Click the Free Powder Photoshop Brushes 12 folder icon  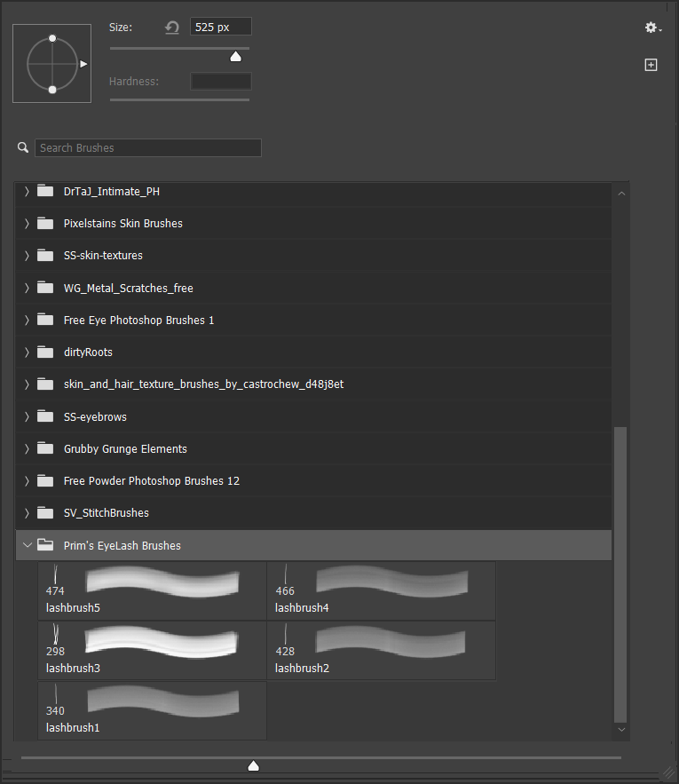[x=45, y=480]
